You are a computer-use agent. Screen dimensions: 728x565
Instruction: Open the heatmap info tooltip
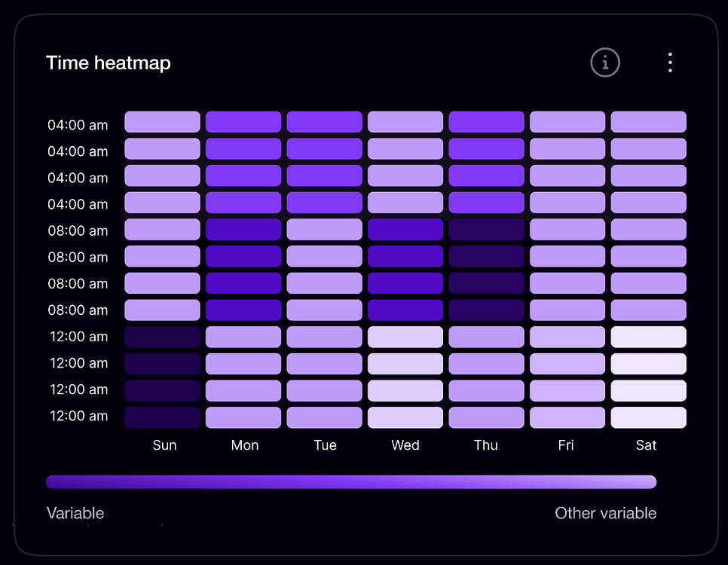point(604,63)
